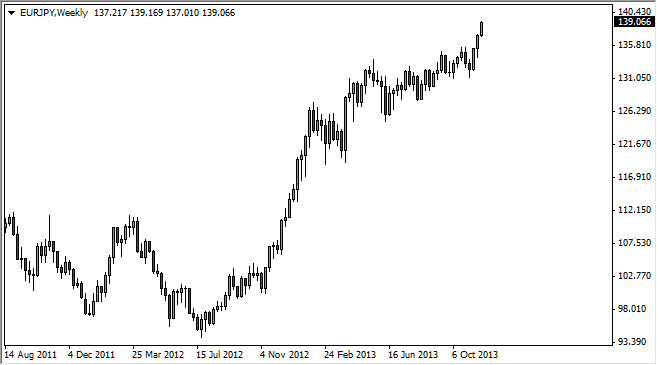Click the 93.390 price scale label
The image size is (657, 365).
[x=634, y=342]
